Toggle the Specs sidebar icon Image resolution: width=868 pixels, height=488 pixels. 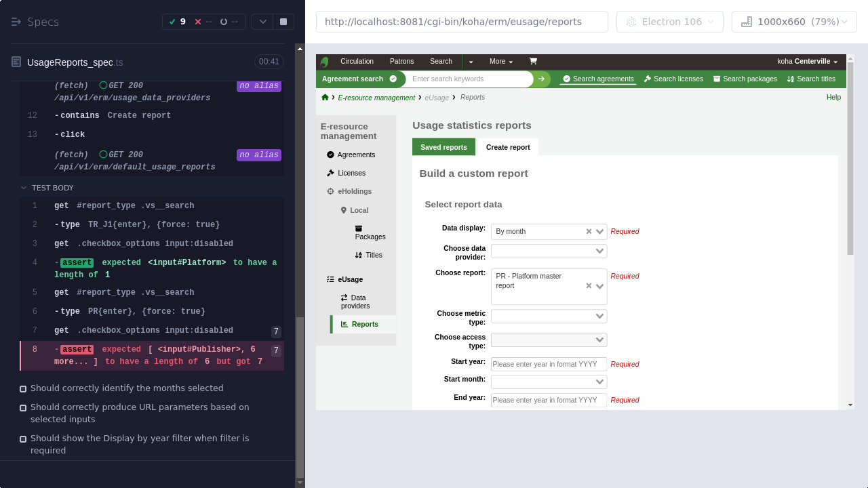click(x=16, y=22)
